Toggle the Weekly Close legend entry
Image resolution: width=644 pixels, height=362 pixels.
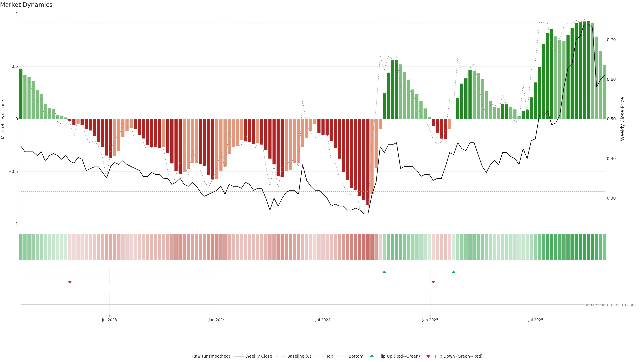pos(258,356)
